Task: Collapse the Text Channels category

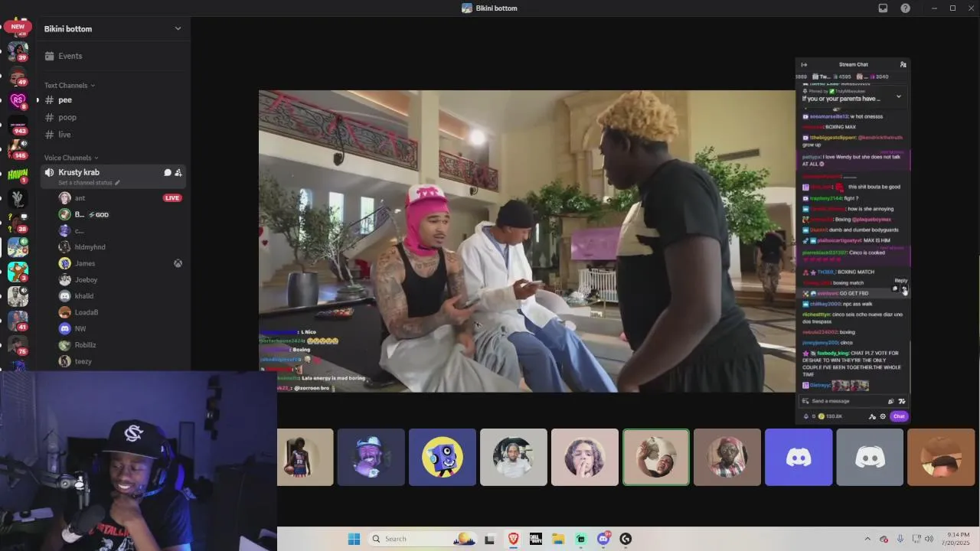Action: pyautogui.click(x=70, y=86)
